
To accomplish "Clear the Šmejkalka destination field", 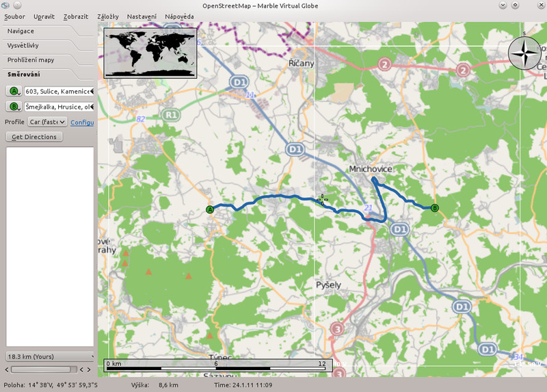I will point(92,107).
